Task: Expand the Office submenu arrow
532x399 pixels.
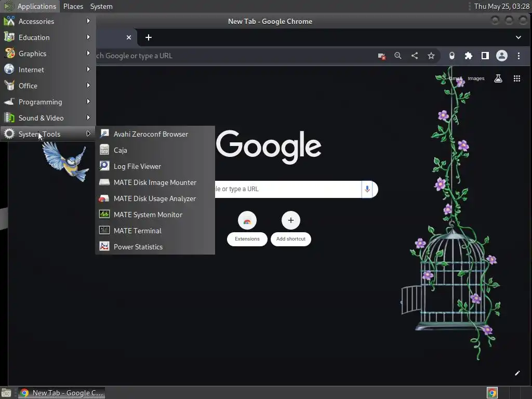Action: tap(88, 86)
